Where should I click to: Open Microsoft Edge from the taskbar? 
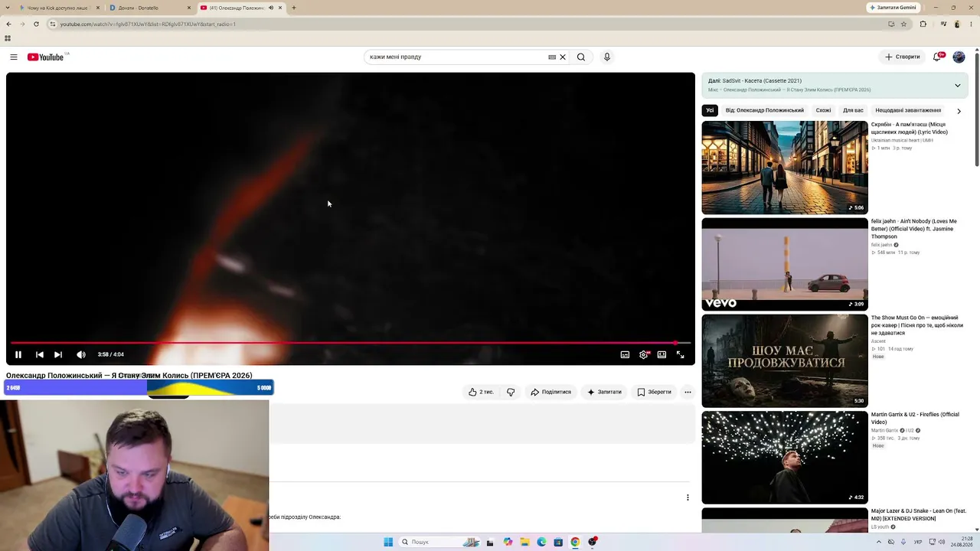click(541, 542)
